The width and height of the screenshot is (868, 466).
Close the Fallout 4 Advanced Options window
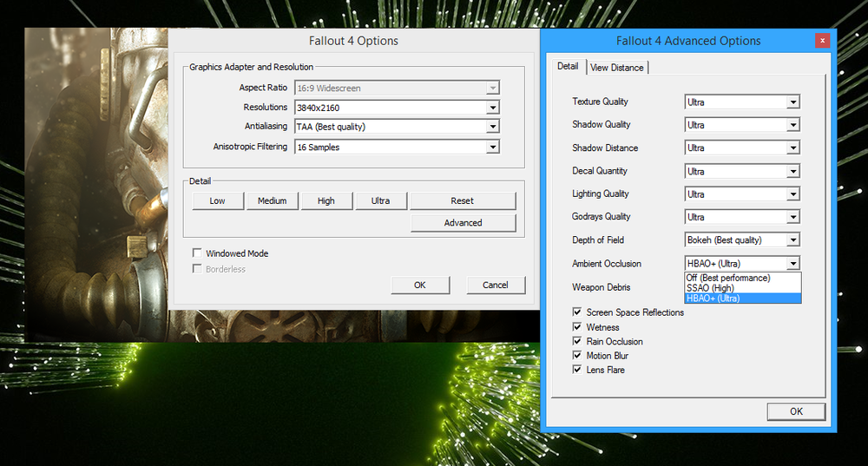822,41
